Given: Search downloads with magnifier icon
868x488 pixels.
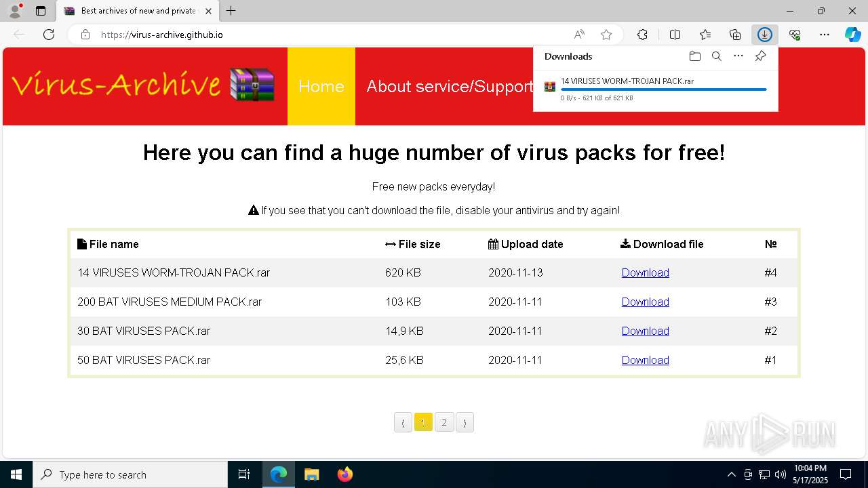Looking at the screenshot, I should pos(716,56).
